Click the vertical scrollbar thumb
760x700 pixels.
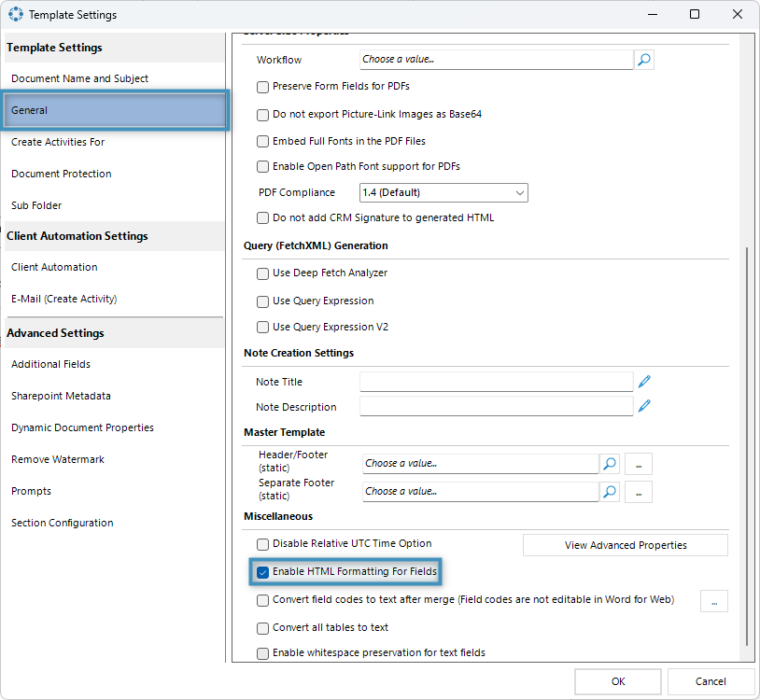coord(747,446)
